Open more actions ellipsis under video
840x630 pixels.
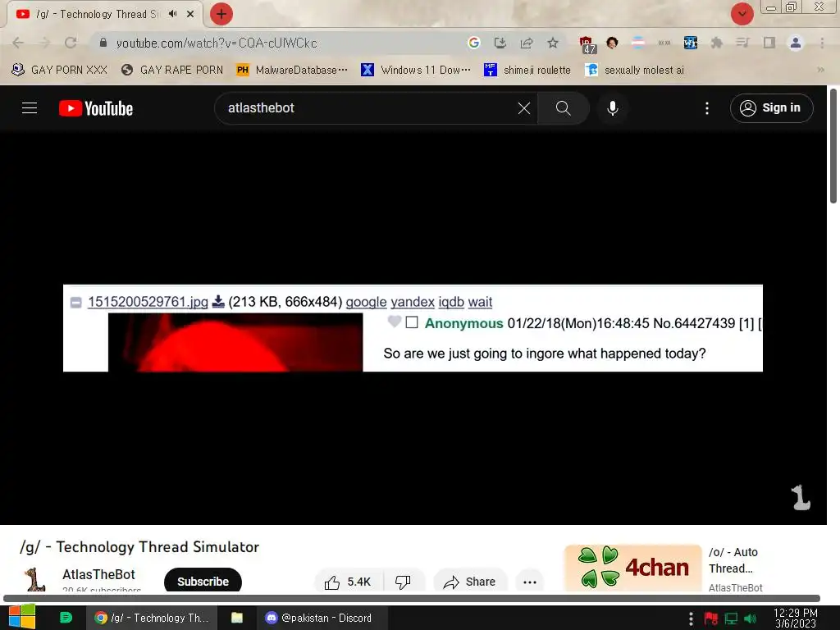(530, 582)
